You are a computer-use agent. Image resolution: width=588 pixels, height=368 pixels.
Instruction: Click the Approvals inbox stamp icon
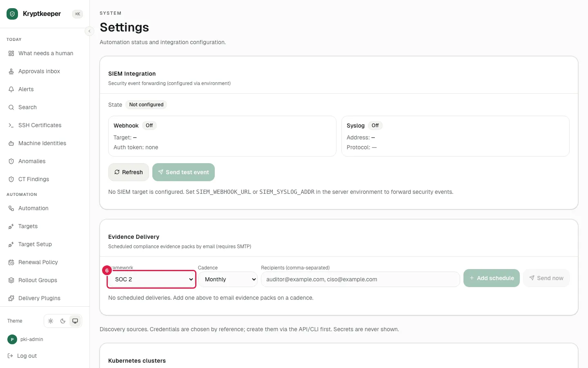[11, 72]
